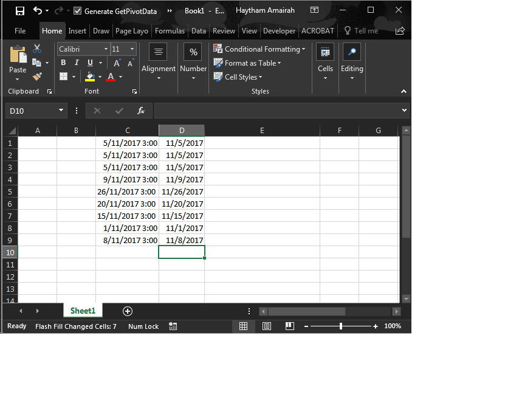
Task: Click the Alignment group icon
Action: pos(158,52)
